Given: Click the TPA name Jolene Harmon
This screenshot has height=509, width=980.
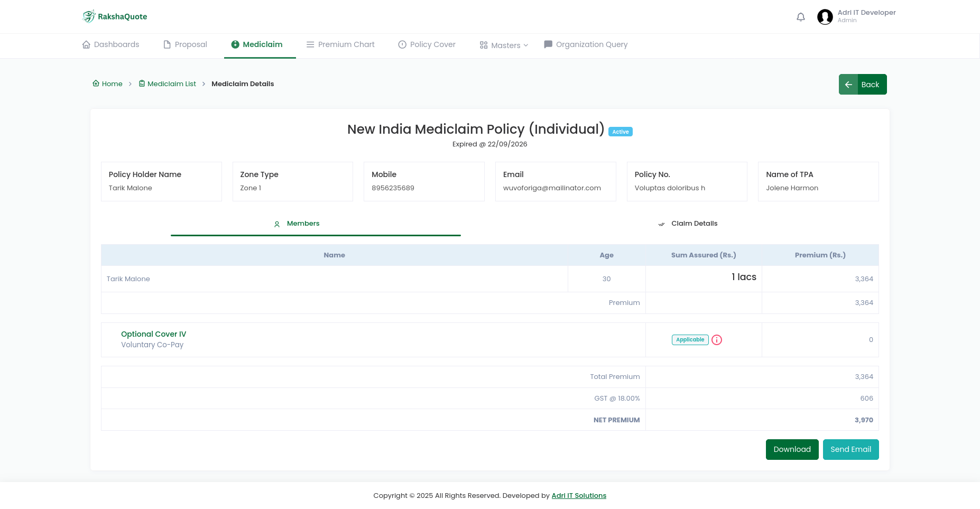Looking at the screenshot, I should click(792, 188).
